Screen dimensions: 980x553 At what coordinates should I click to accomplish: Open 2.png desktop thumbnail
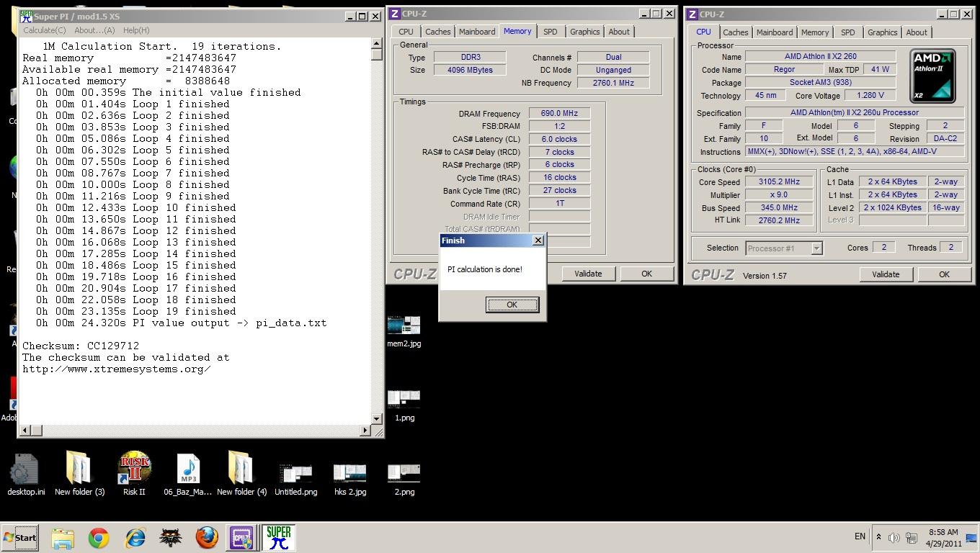[x=404, y=480]
